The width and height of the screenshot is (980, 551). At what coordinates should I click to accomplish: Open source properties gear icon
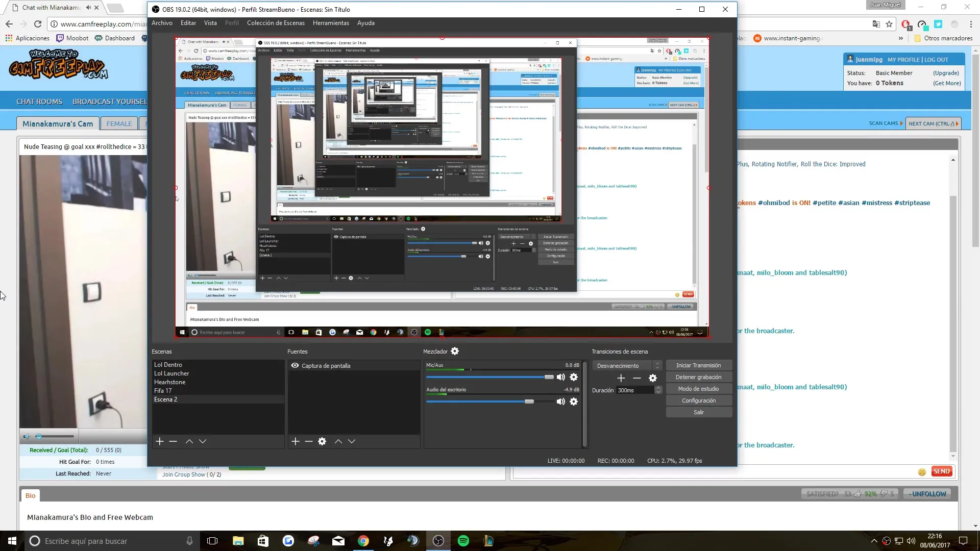pos(322,441)
